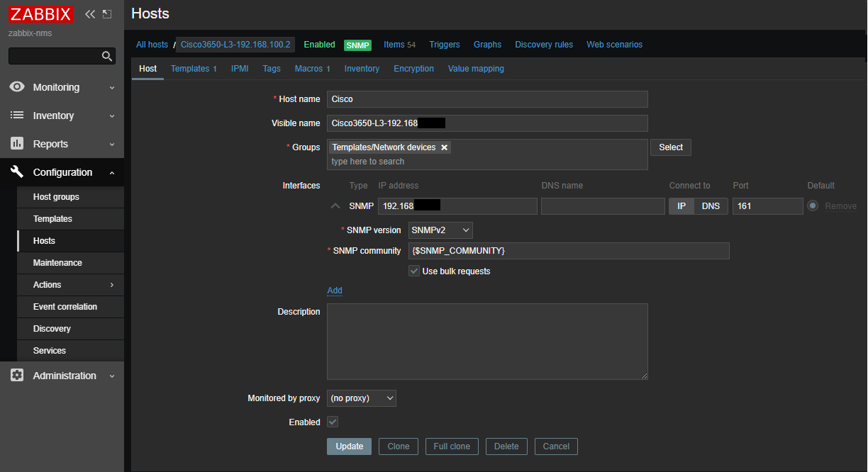Open Templates in sidebar menu
The image size is (868, 472).
tap(70, 219)
